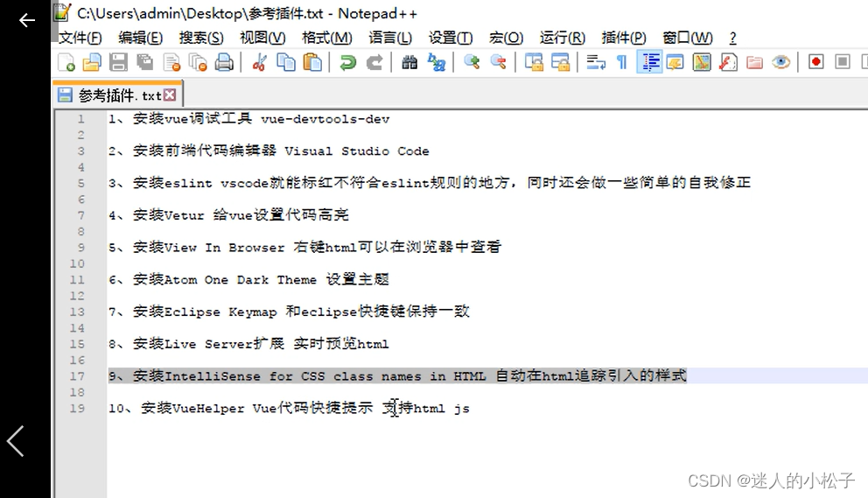Click the line mentioning vue-devtools-dev
Image resolution: width=868 pixels, height=498 pixels.
point(249,118)
